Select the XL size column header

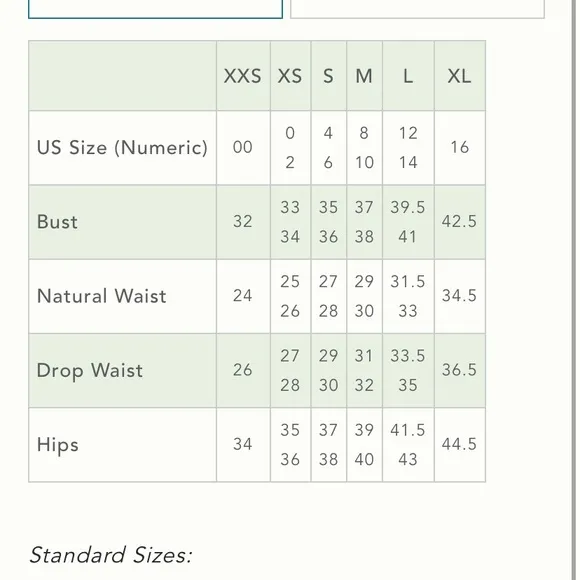459,76
